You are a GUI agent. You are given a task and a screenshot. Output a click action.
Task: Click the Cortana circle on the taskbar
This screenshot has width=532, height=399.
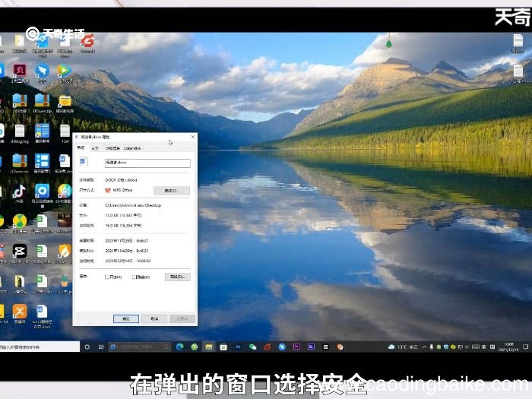[x=87, y=347]
